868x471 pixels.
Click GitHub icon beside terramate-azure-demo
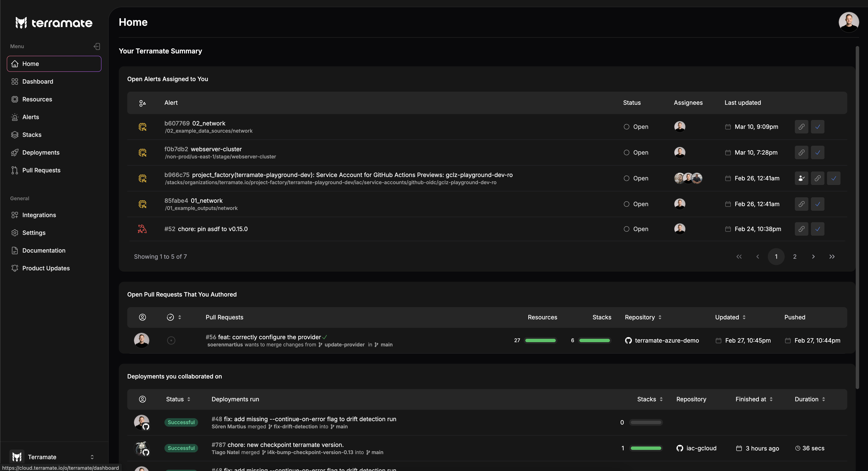pyautogui.click(x=628, y=340)
